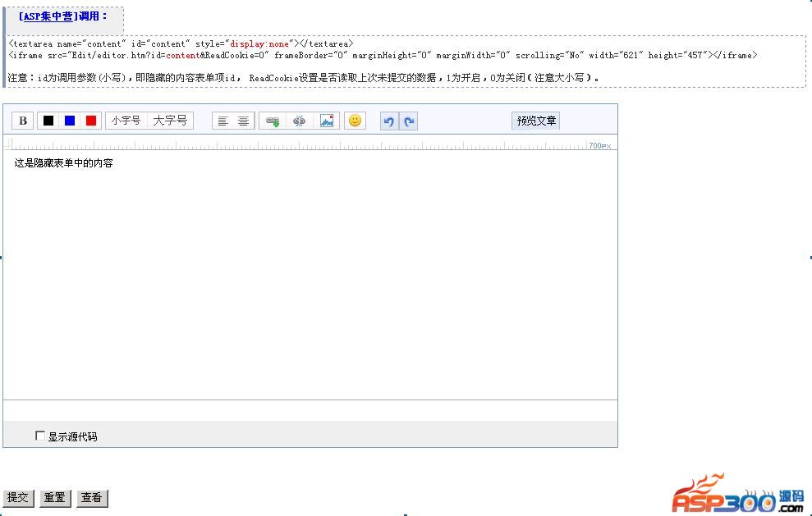This screenshot has width=812, height=516.
Task: Insert an image
Action: [x=327, y=121]
